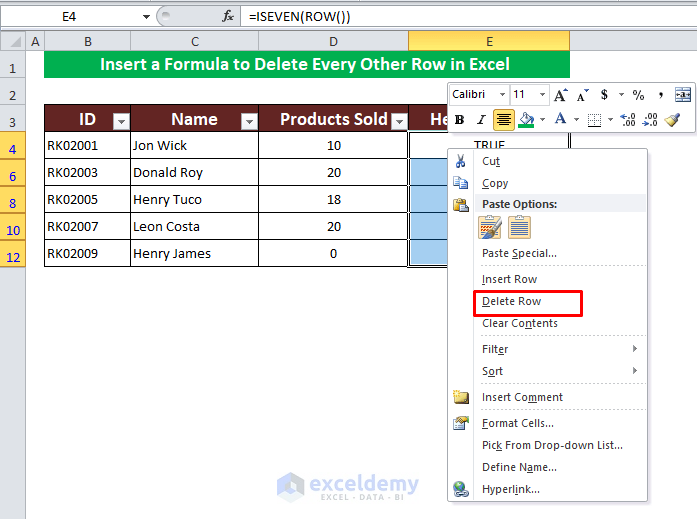697x519 pixels.
Task: Apply Comma Style format
Action: [x=661, y=95]
